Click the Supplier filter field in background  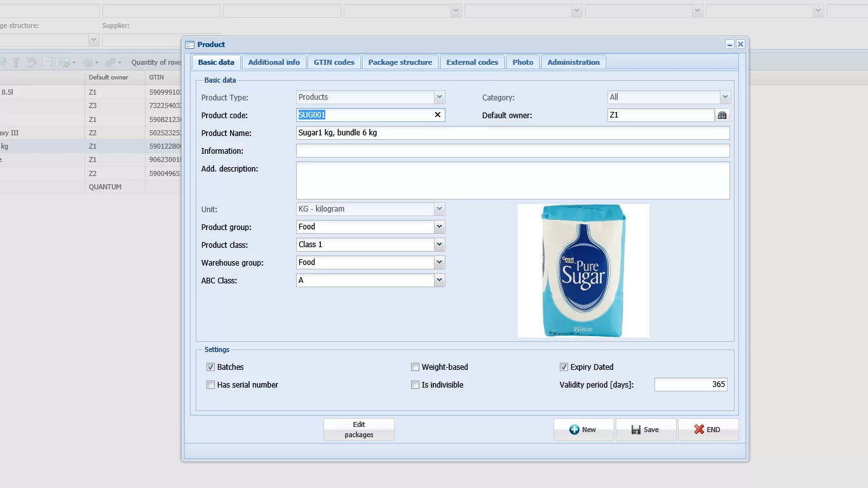(x=161, y=40)
